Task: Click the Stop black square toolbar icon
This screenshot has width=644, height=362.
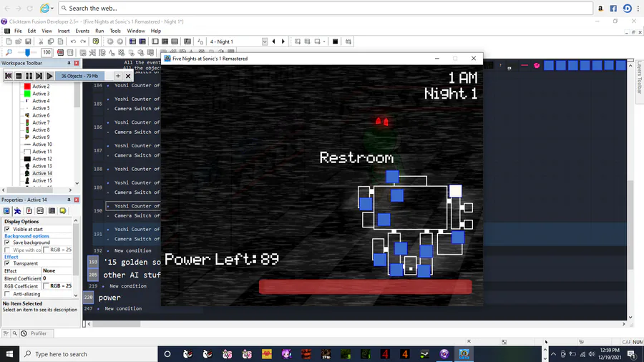Action: point(335,41)
